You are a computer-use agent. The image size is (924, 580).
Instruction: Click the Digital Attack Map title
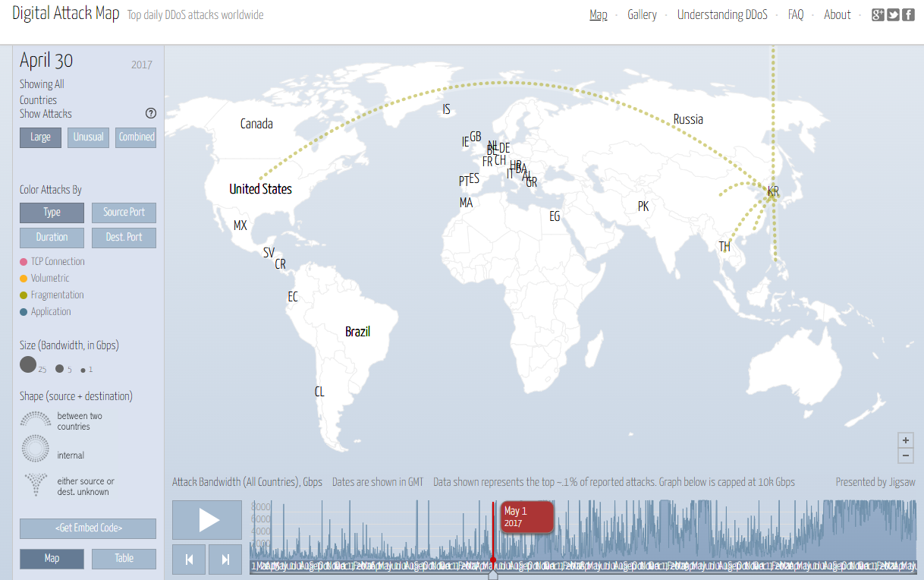click(x=66, y=14)
